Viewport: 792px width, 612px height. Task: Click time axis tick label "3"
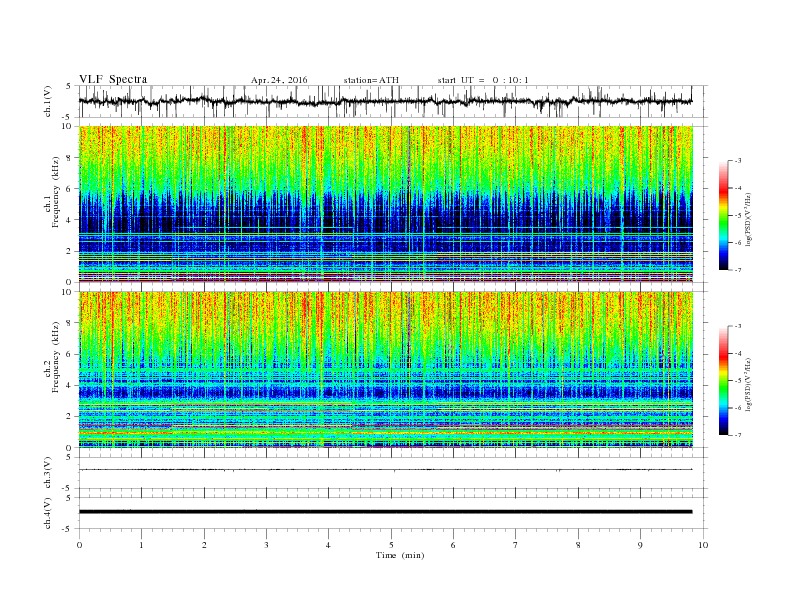[266, 545]
